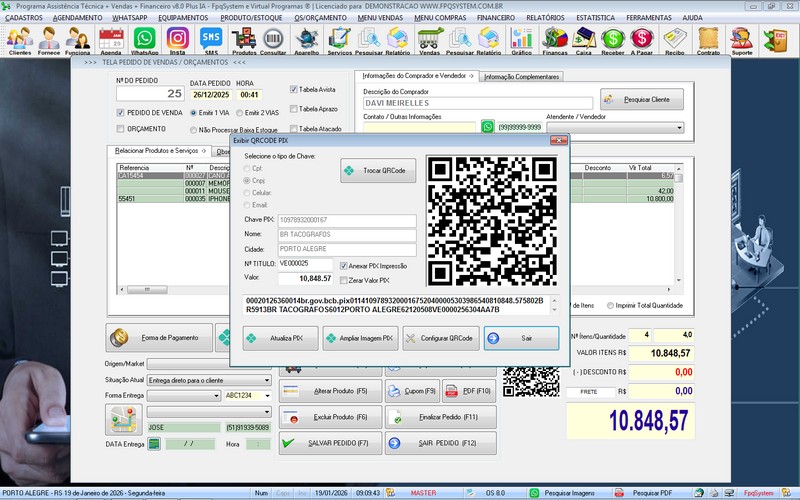Open the Produtos toolbar icon
The image size is (800, 500).
click(244, 40)
